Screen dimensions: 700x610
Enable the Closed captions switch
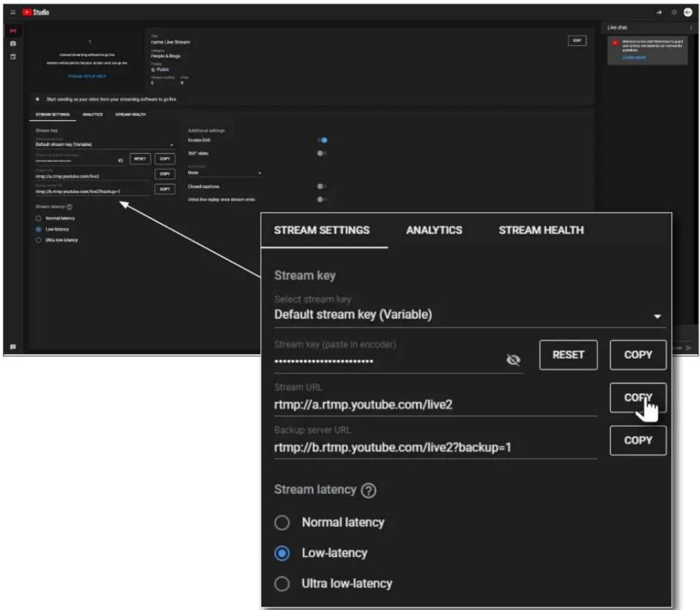coord(321,187)
